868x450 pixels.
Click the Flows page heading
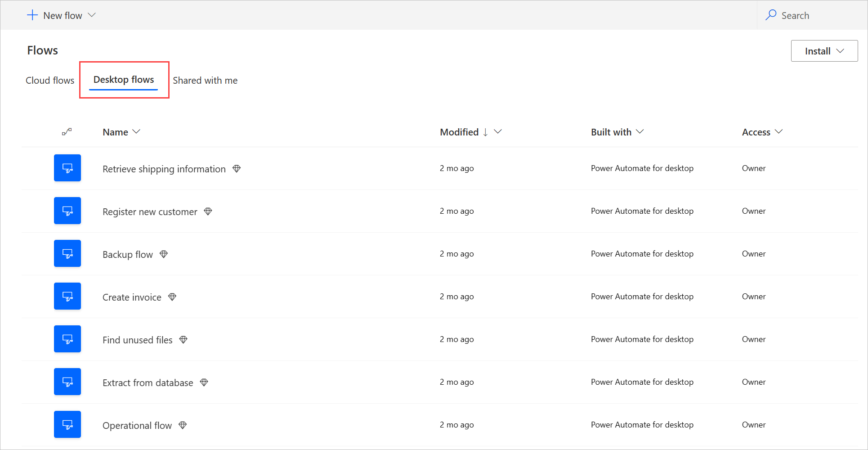coord(42,50)
